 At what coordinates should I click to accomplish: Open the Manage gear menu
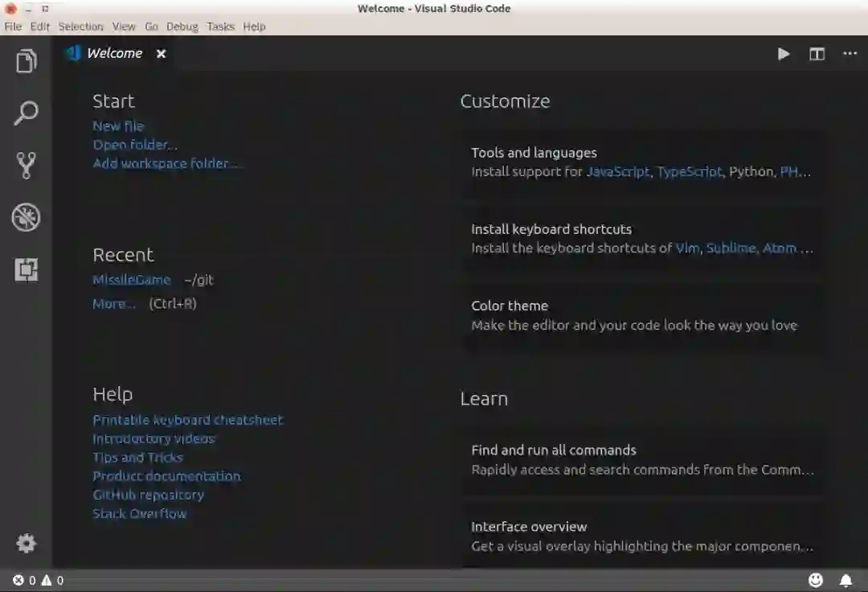click(26, 543)
